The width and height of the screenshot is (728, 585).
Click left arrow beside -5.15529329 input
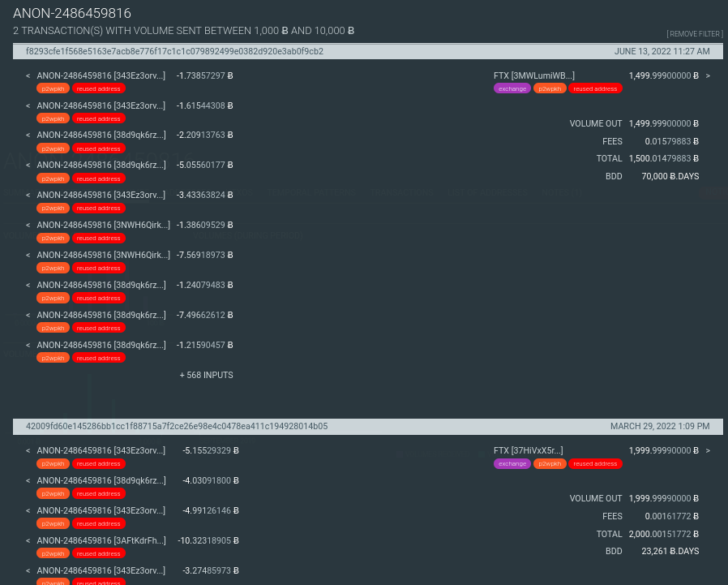point(28,450)
